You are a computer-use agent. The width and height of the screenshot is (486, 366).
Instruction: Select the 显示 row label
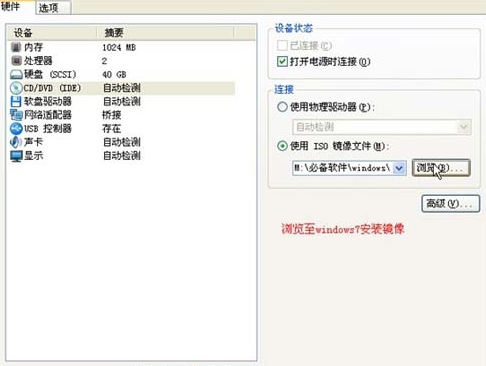[34, 156]
